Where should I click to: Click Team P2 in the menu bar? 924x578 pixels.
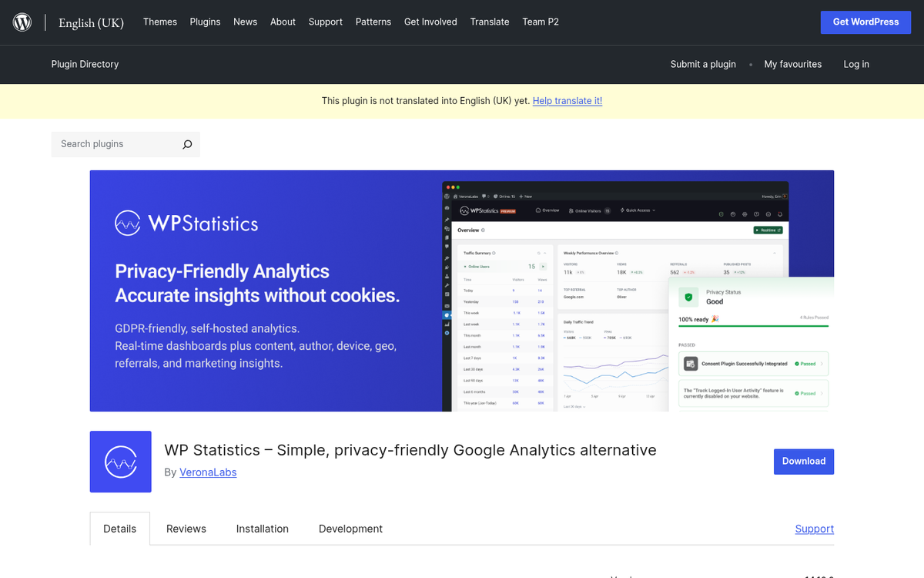(x=541, y=22)
